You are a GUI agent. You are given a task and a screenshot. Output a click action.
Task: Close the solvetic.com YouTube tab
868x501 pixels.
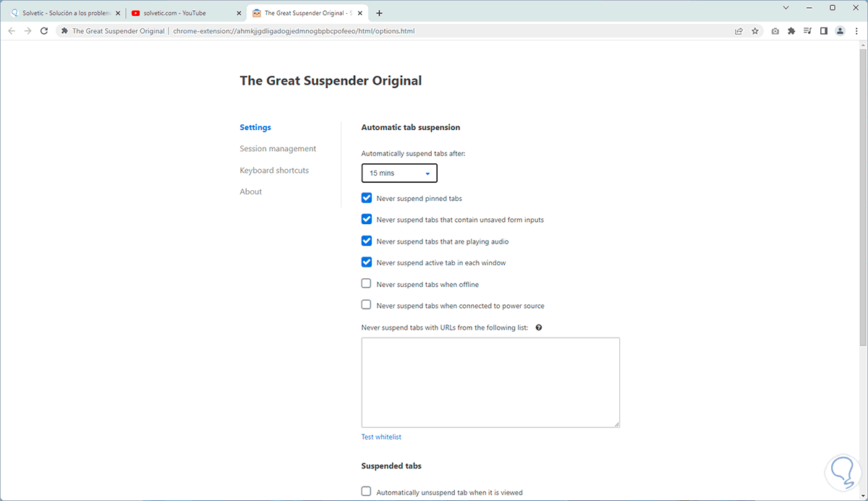tap(239, 13)
